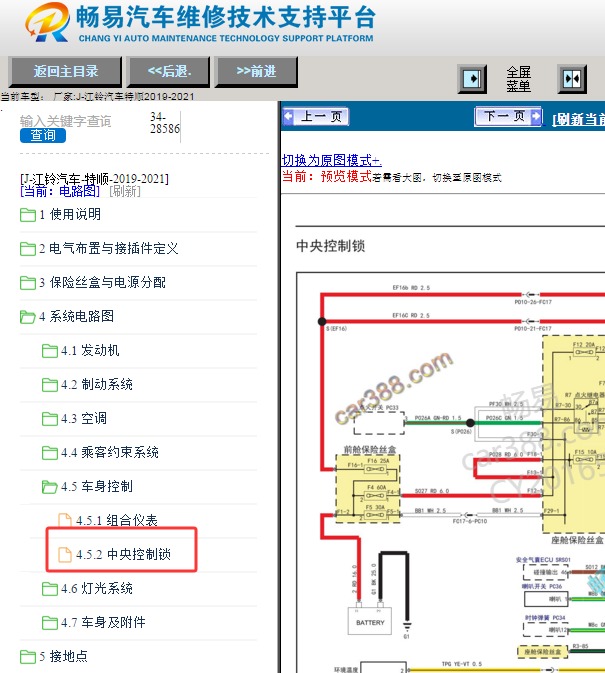Viewport: 605px width, 673px height.
Task: Go to next page with 下一页
Action: tap(508, 116)
